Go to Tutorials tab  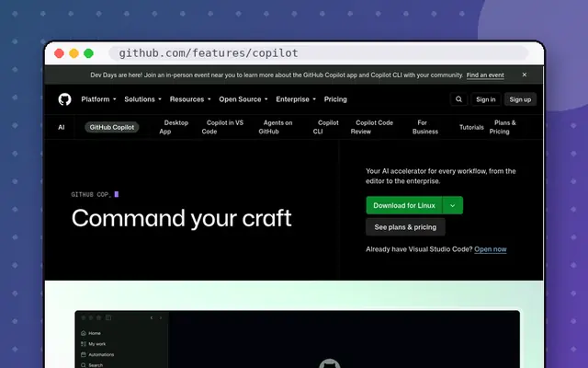[471, 127]
